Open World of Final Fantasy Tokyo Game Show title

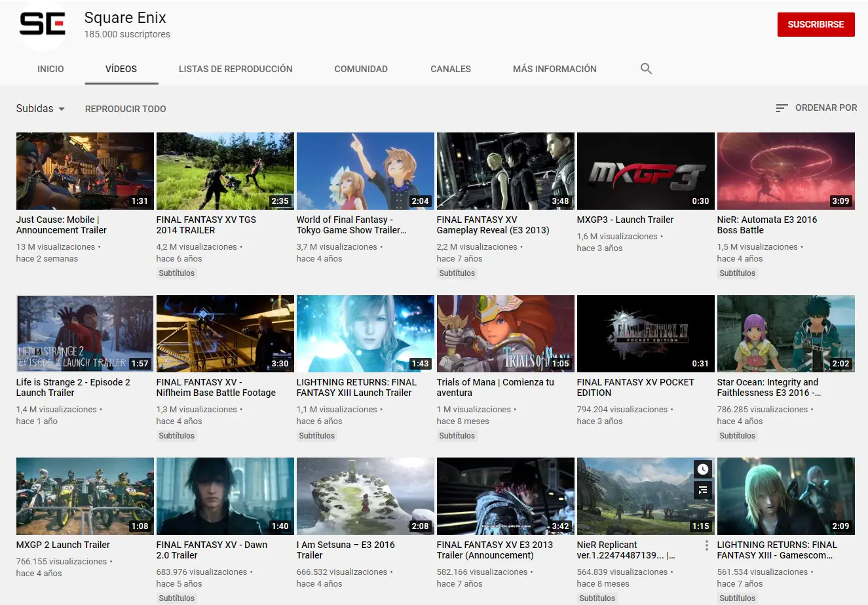pos(352,225)
